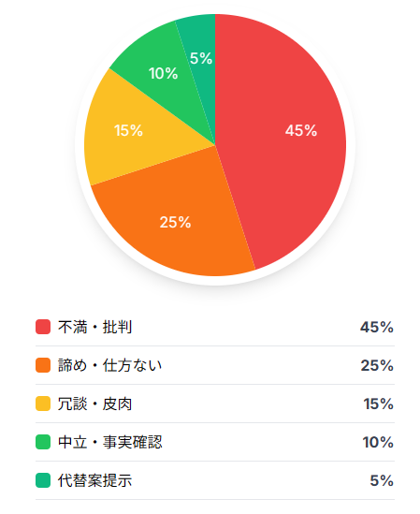Select the 冗談・皮肉 legend label
Image resolution: width=420 pixels, height=514 pixels.
coord(95,404)
